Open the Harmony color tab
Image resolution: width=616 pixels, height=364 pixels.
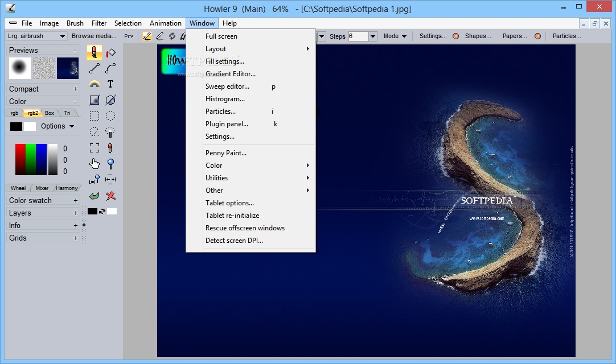point(67,188)
